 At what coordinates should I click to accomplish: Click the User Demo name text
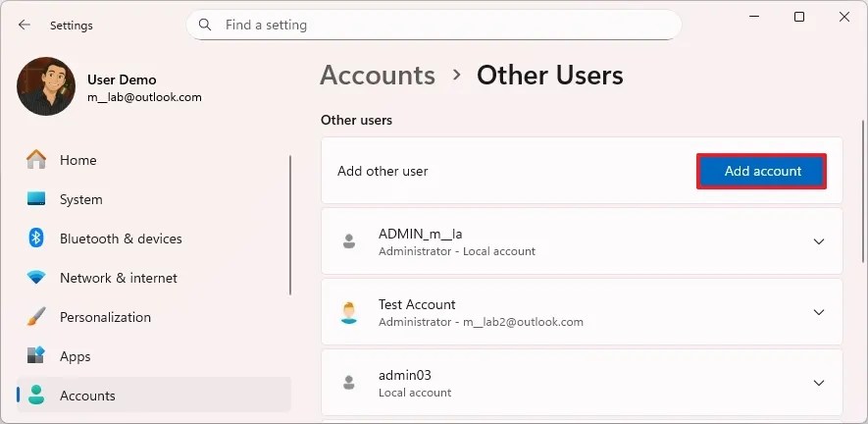[x=122, y=79]
